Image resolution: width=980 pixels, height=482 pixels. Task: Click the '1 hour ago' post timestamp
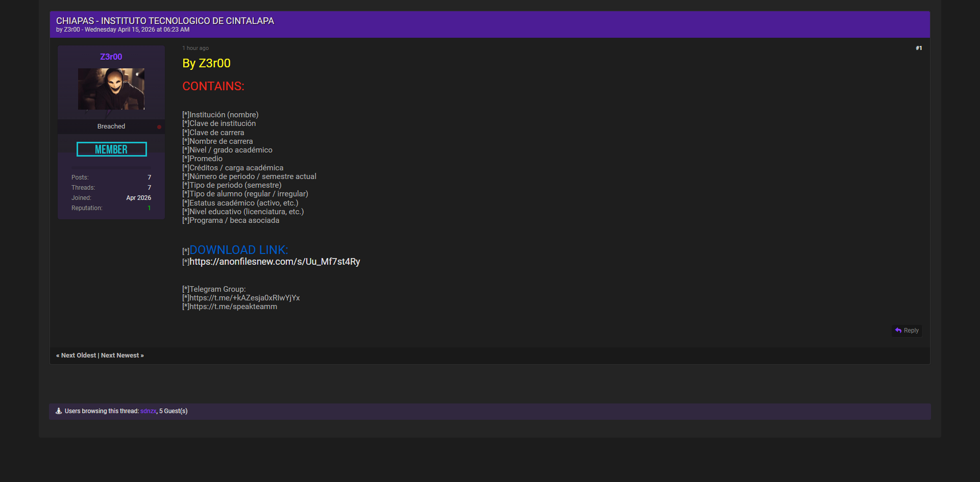coord(195,48)
